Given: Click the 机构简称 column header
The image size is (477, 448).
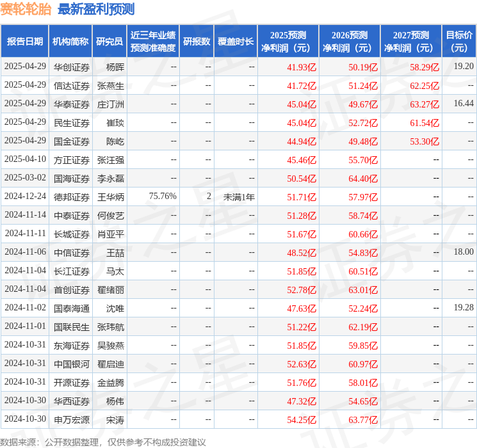Looking at the screenshot, I should (70, 42).
